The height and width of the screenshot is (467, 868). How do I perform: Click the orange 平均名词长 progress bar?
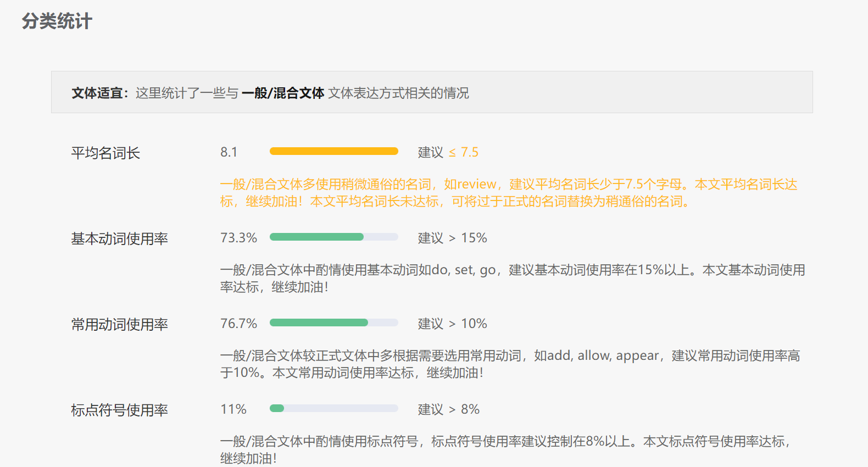tap(333, 151)
